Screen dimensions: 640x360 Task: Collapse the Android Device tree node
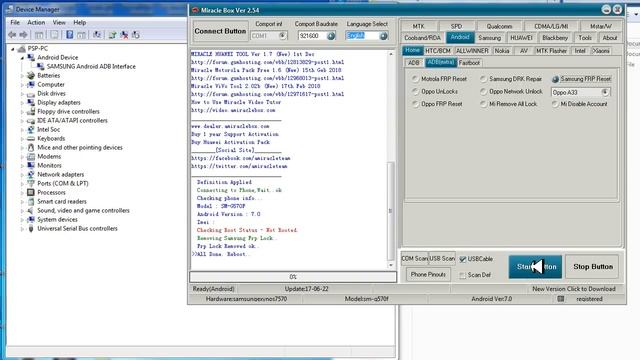click(x=22, y=58)
